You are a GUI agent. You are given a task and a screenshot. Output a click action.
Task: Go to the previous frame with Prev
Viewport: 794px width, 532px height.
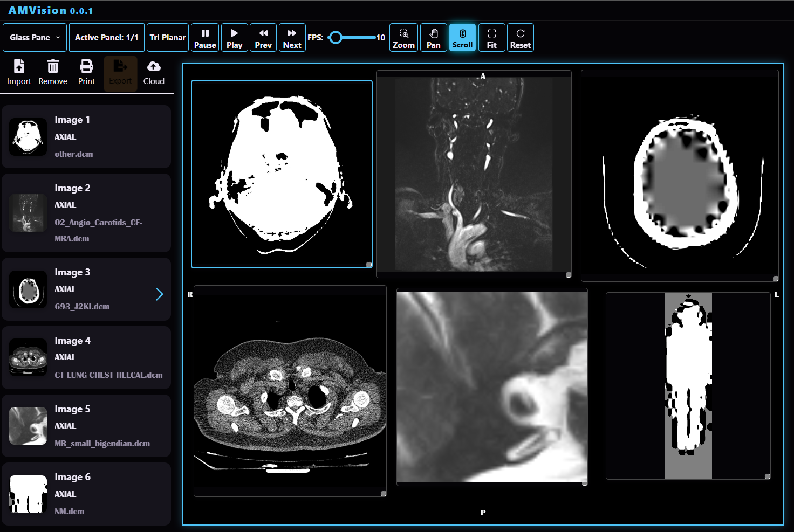click(x=263, y=37)
